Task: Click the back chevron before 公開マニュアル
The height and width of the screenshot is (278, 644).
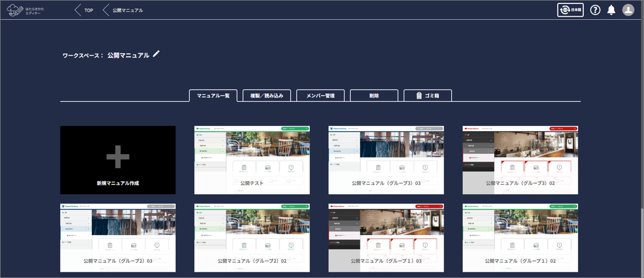Action: pos(106,10)
